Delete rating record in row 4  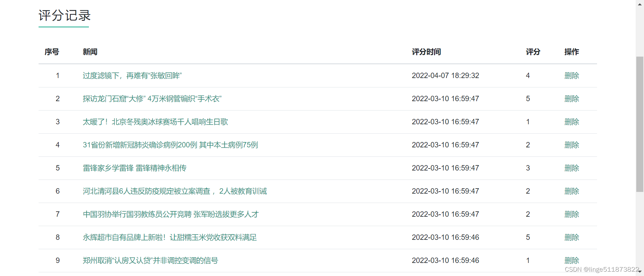click(x=572, y=145)
